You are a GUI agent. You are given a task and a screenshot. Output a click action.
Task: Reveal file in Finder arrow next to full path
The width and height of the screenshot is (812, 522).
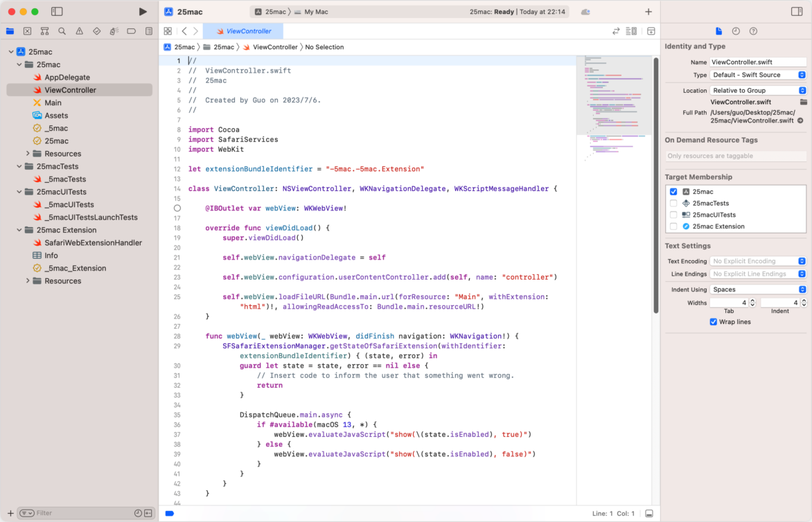[x=801, y=120]
